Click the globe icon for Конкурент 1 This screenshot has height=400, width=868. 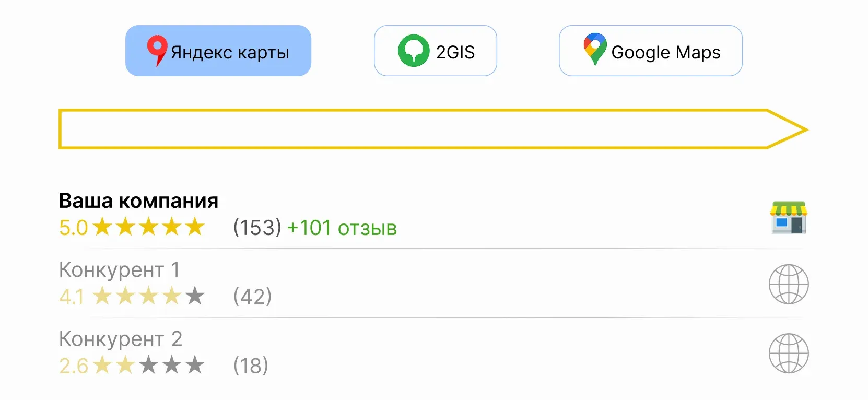pos(789,284)
